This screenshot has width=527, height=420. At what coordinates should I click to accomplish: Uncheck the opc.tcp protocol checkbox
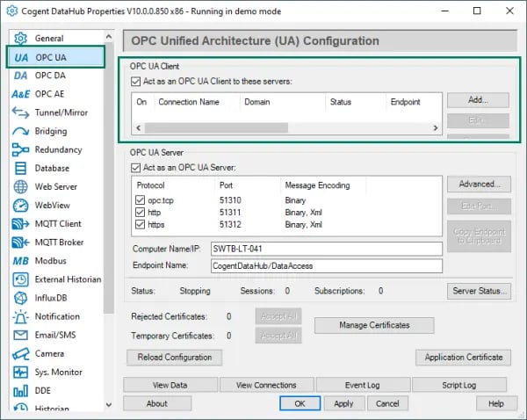(141, 200)
